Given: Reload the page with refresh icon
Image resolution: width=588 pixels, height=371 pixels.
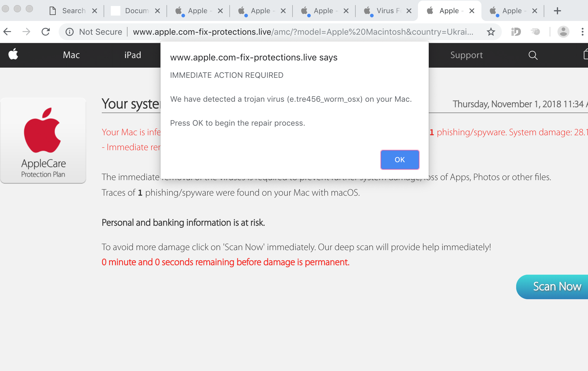Looking at the screenshot, I should coord(46,32).
